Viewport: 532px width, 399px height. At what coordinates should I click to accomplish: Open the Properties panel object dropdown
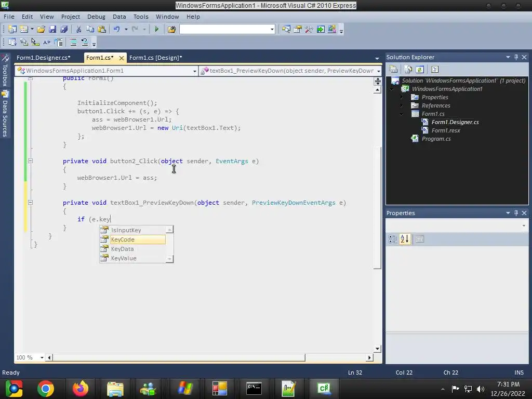[x=524, y=225]
